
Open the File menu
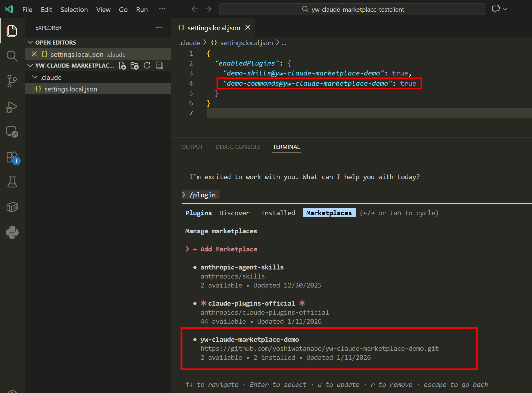[x=27, y=10]
